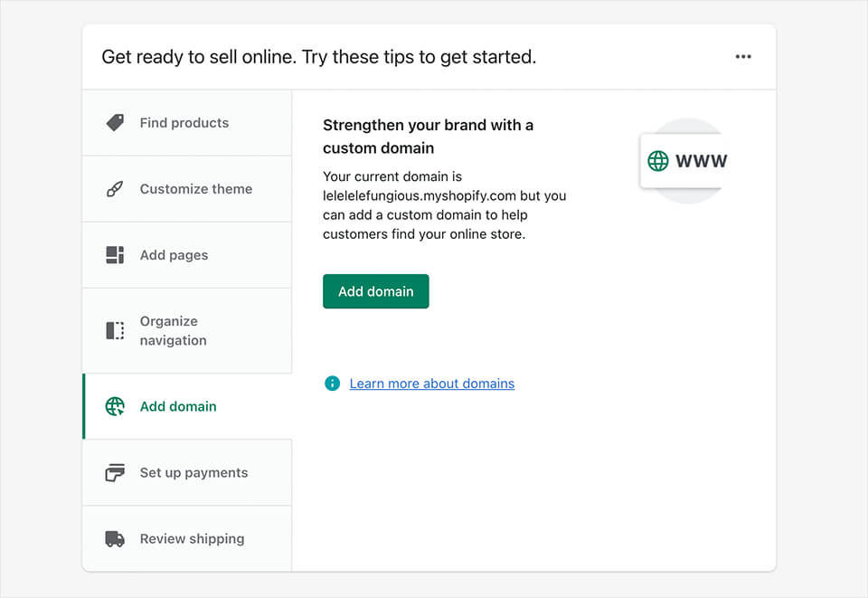Click the custom domain heading text

(x=428, y=137)
